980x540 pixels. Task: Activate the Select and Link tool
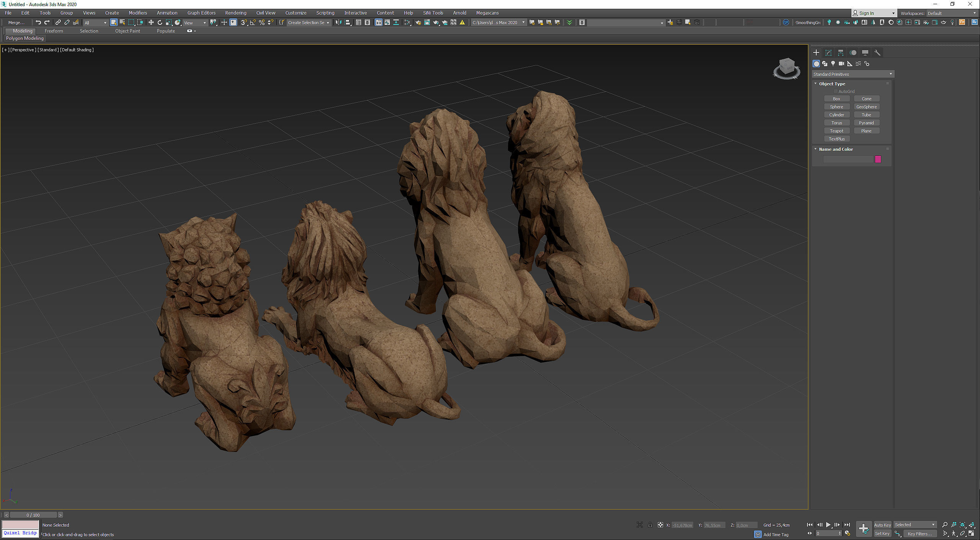coord(58,23)
